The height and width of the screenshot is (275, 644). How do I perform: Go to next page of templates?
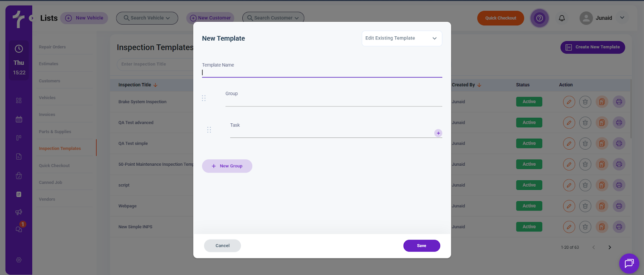(x=609, y=247)
